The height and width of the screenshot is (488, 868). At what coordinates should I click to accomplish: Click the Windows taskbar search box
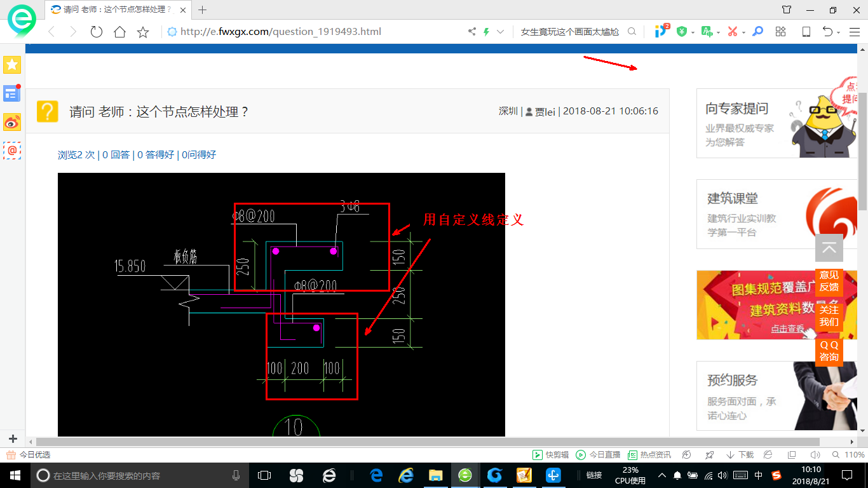coord(140,475)
